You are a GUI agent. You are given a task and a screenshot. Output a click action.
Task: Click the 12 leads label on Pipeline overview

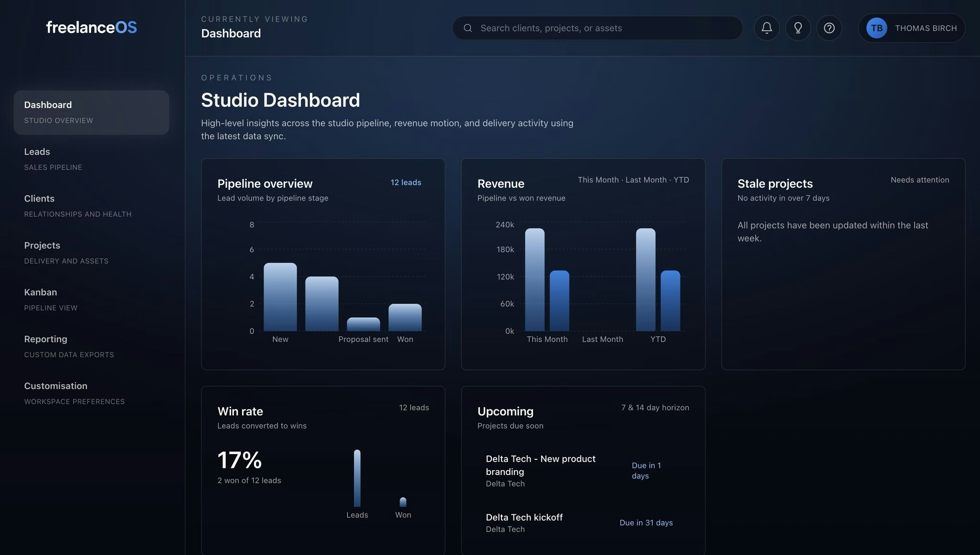point(406,182)
